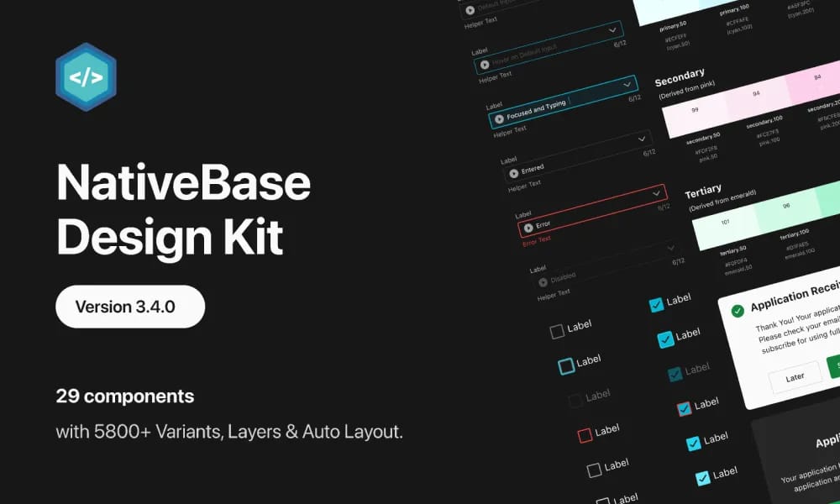The width and height of the screenshot is (840, 504).
Task: Click the Version 3.4.0 pill button
Action: click(x=130, y=307)
